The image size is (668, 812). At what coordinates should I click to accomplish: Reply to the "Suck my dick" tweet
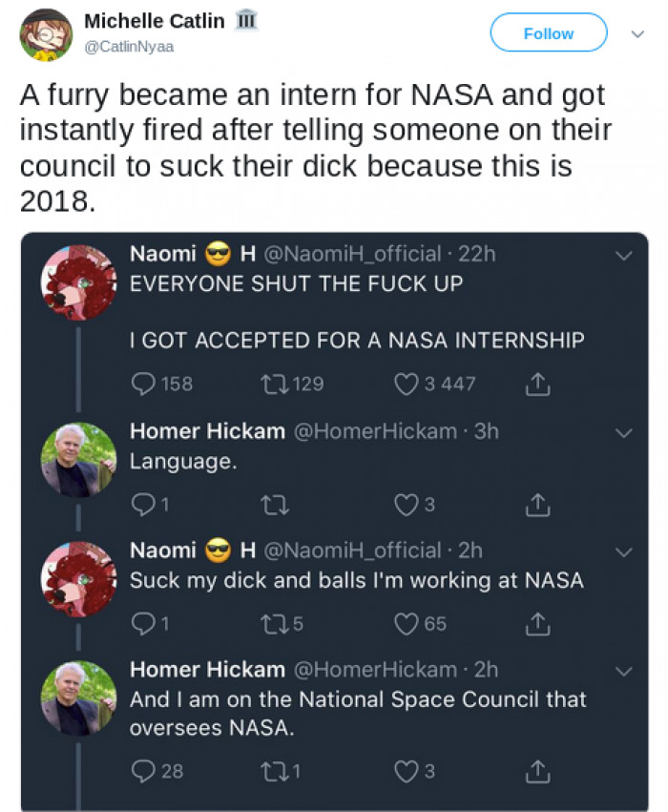(x=142, y=623)
